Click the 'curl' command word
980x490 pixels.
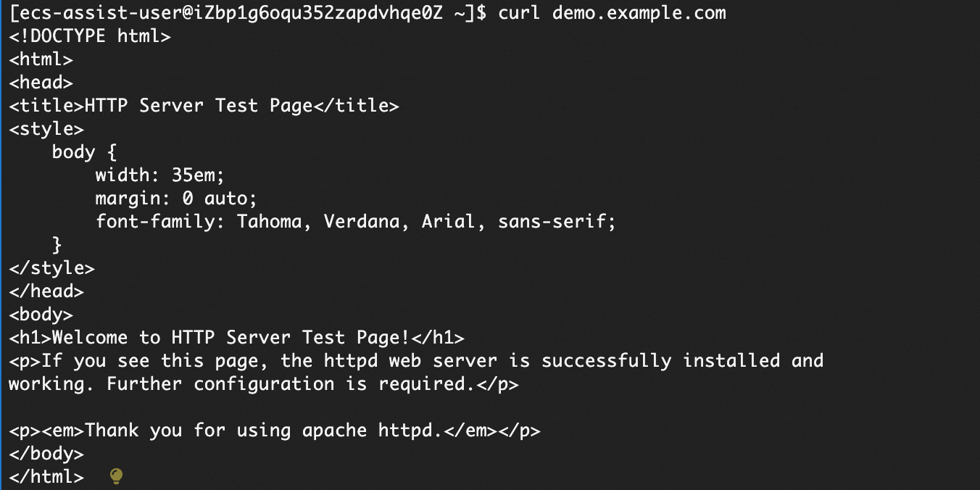[x=519, y=13]
